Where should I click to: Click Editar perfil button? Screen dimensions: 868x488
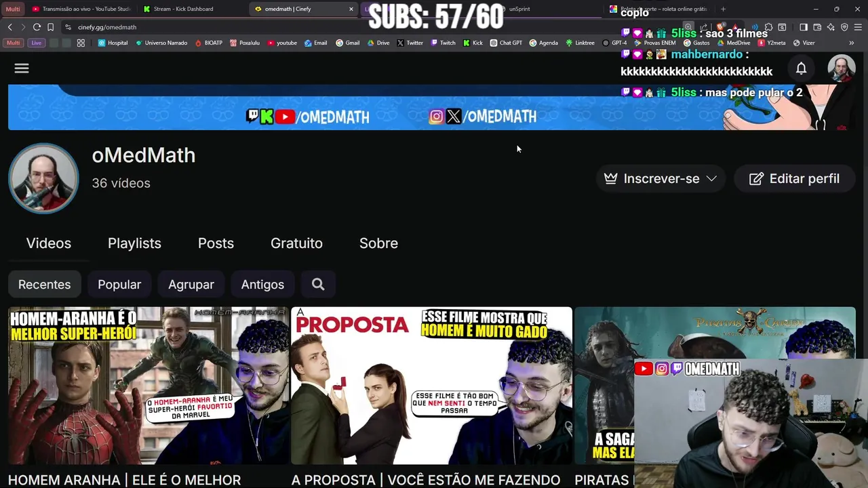(794, 179)
